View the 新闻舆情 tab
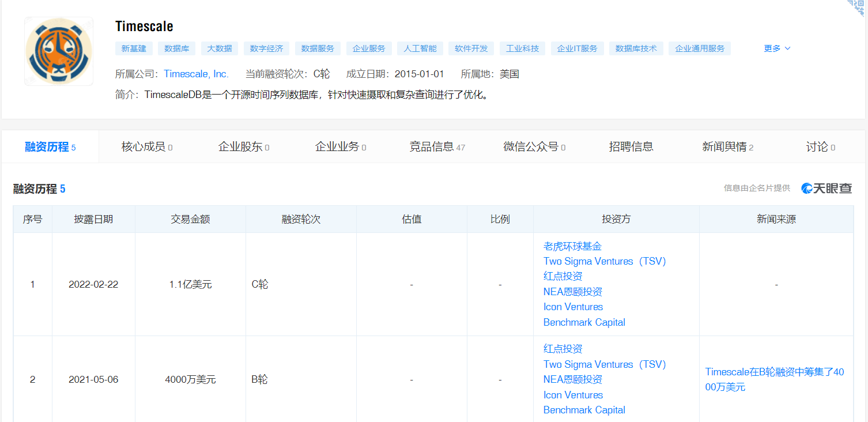 tap(728, 147)
